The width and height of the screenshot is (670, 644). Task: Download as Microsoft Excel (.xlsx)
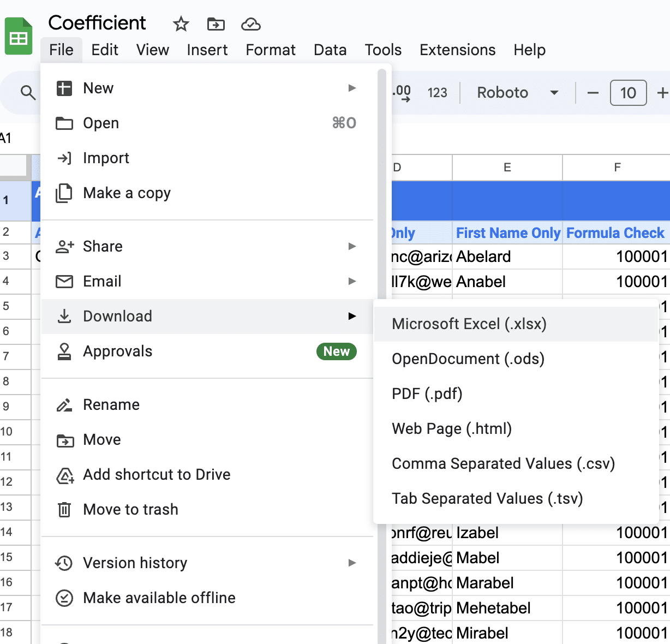coord(516,324)
